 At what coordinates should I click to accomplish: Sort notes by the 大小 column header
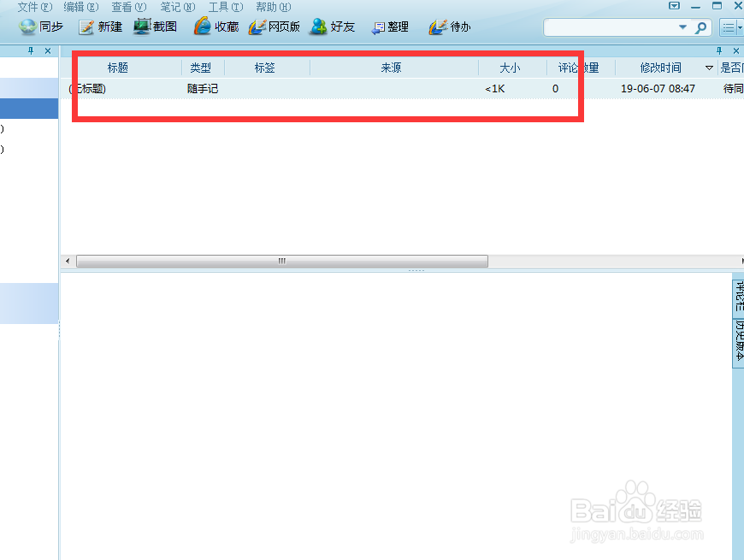pos(510,68)
